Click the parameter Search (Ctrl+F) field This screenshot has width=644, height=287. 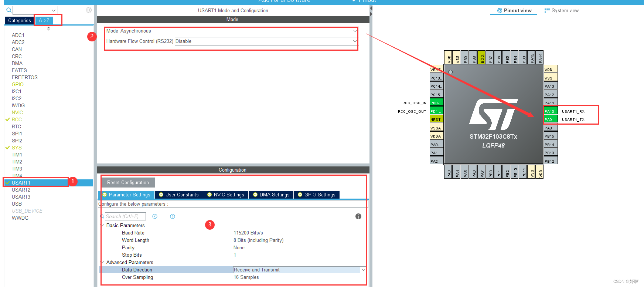pos(125,216)
